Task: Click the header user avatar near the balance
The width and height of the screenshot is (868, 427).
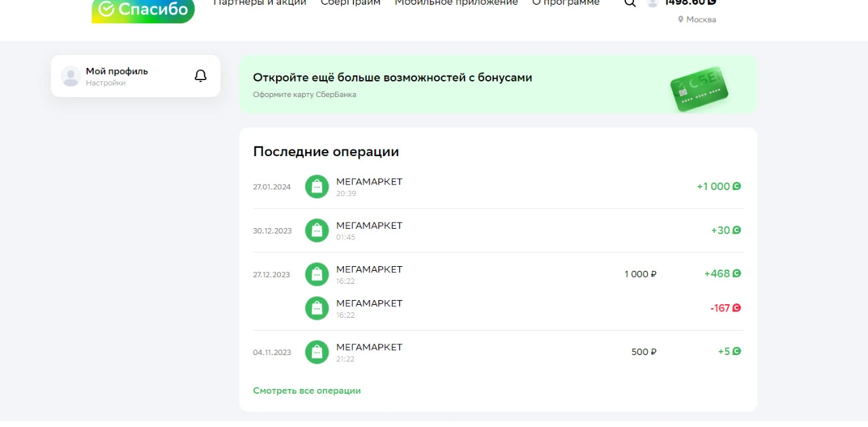Action: pos(652,3)
